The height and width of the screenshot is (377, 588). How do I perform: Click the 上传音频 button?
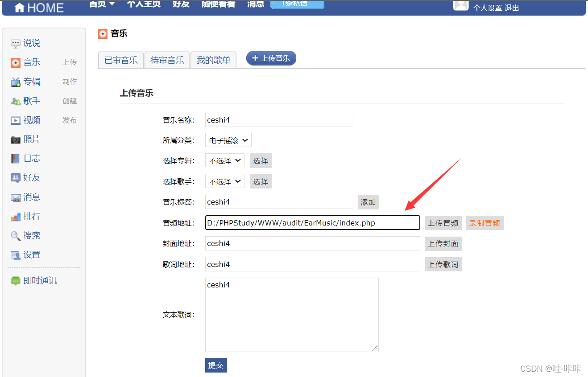(x=443, y=223)
